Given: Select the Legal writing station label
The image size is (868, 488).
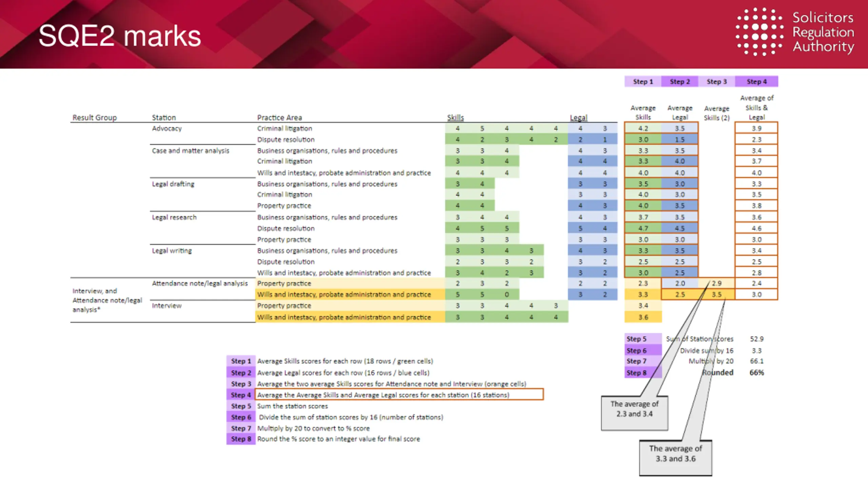Looking at the screenshot, I should (x=172, y=250).
